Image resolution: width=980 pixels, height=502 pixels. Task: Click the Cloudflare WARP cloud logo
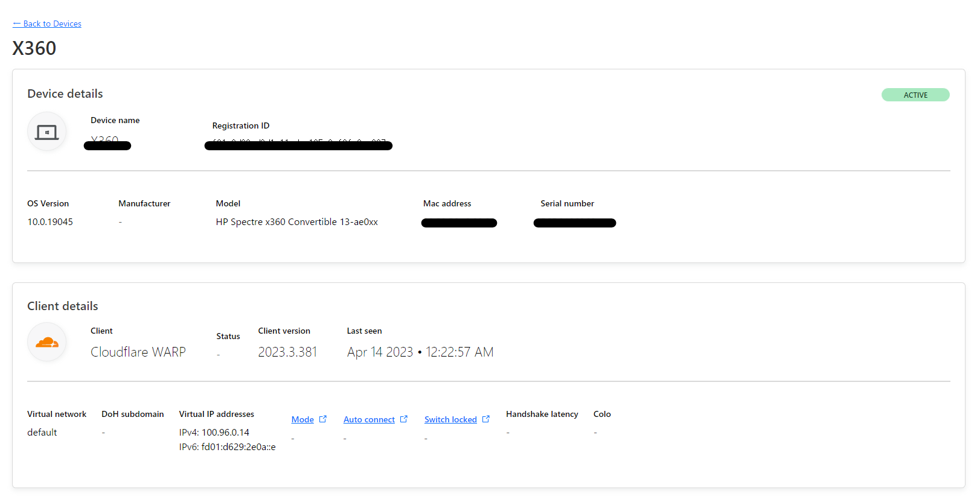click(46, 342)
